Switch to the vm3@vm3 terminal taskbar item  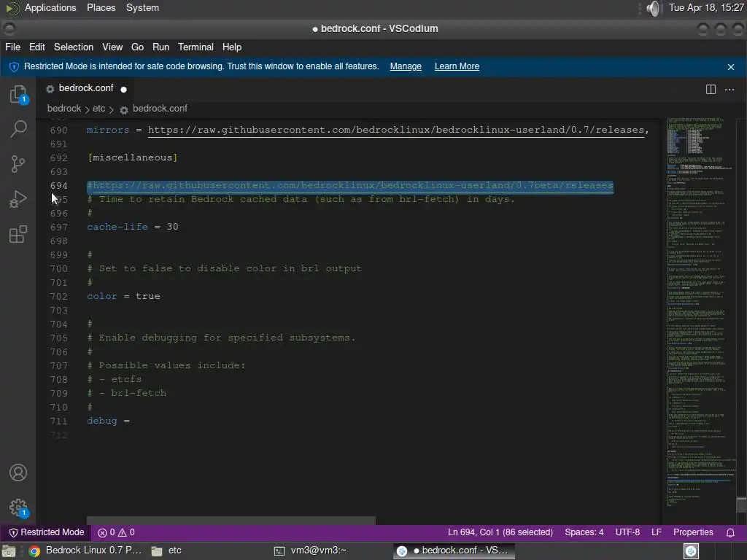pyautogui.click(x=311, y=551)
